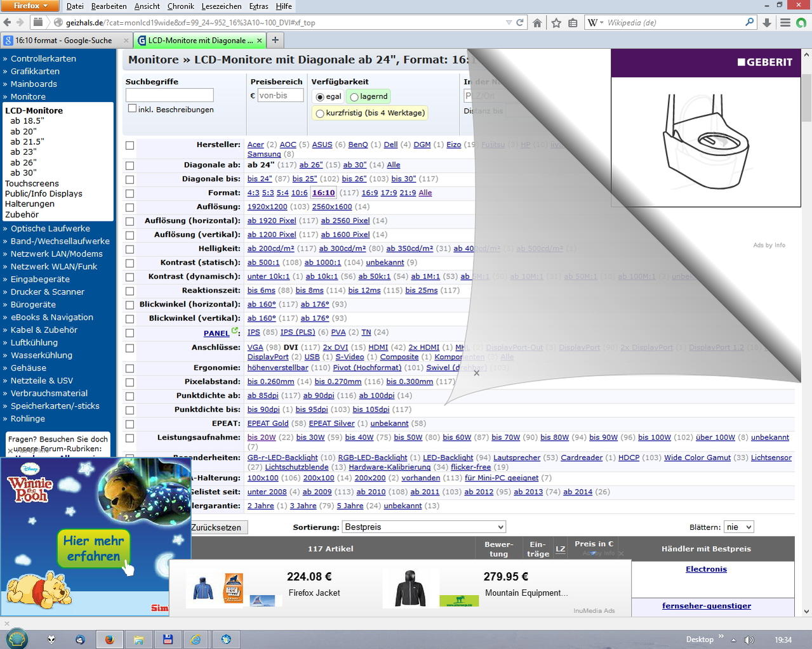
Task: Open the Windows Start orb
Action: (17, 639)
